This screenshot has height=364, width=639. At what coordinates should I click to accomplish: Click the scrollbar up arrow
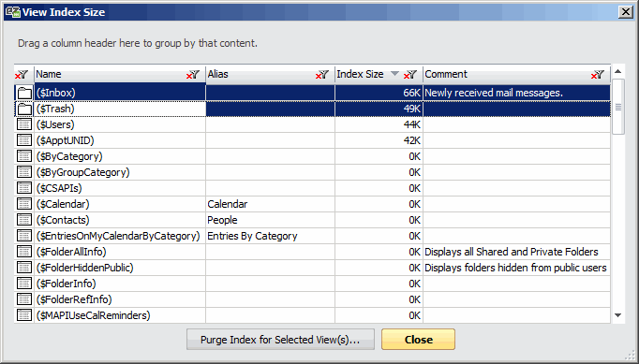click(617, 72)
